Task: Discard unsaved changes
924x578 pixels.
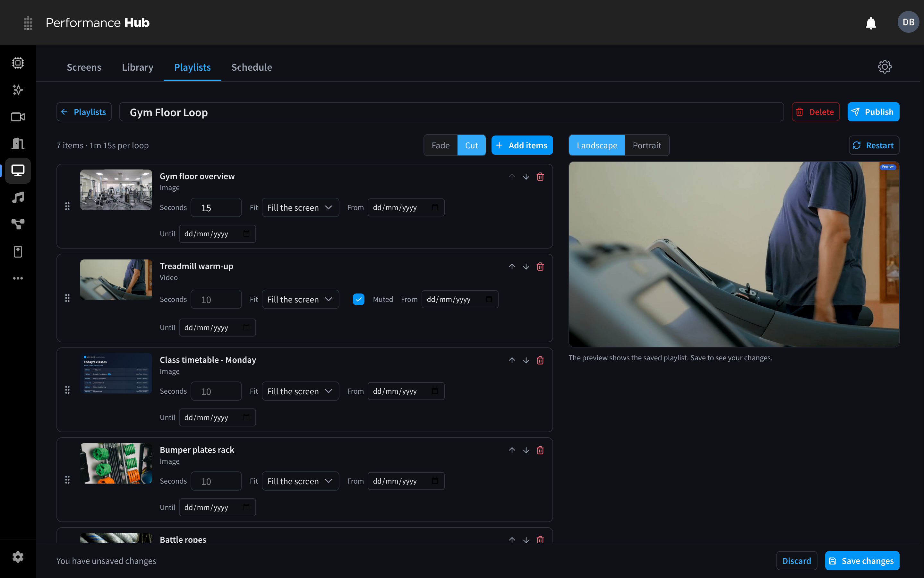Action: (797, 561)
